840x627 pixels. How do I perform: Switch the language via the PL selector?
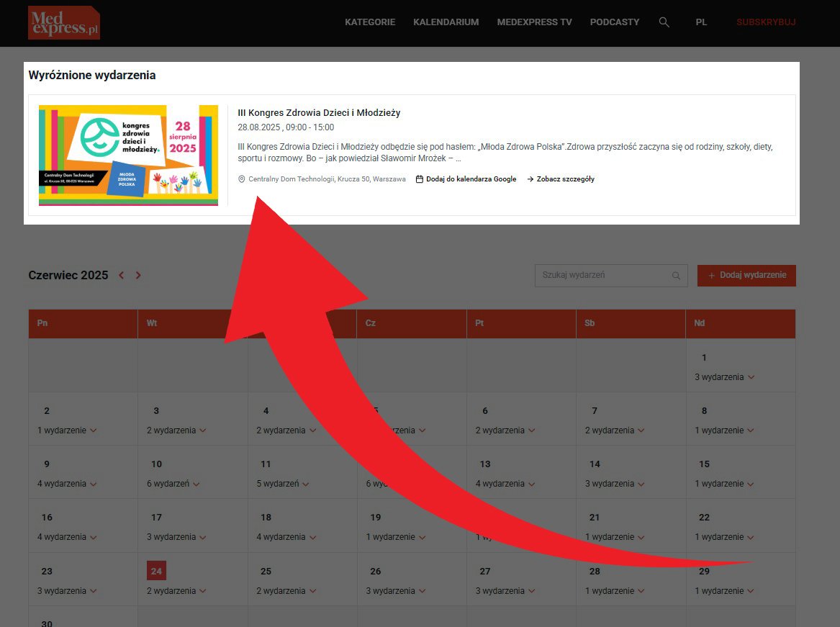(x=701, y=22)
